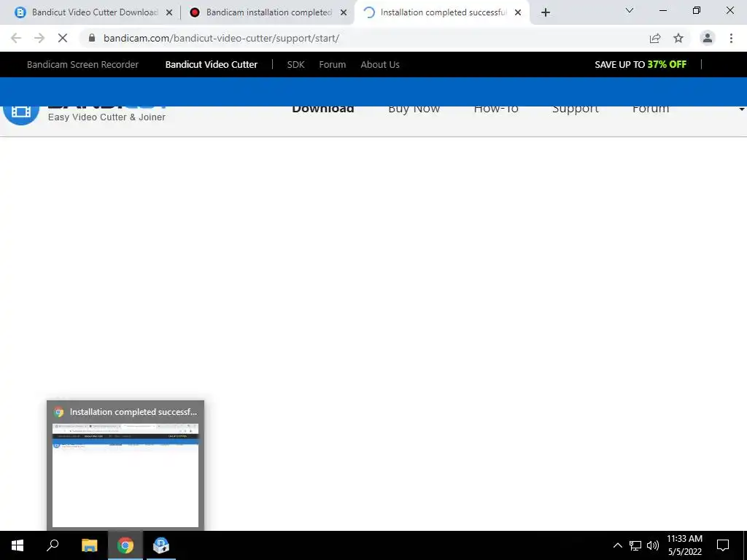747x560 pixels.
Task: Open the Support menu item
Action: pos(576,109)
